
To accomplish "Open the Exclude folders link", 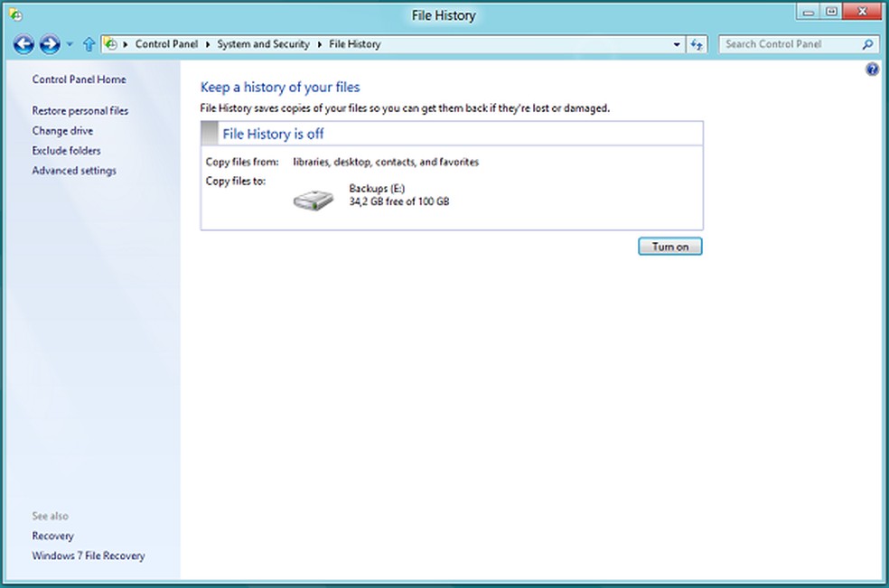I will coord(66,150).
